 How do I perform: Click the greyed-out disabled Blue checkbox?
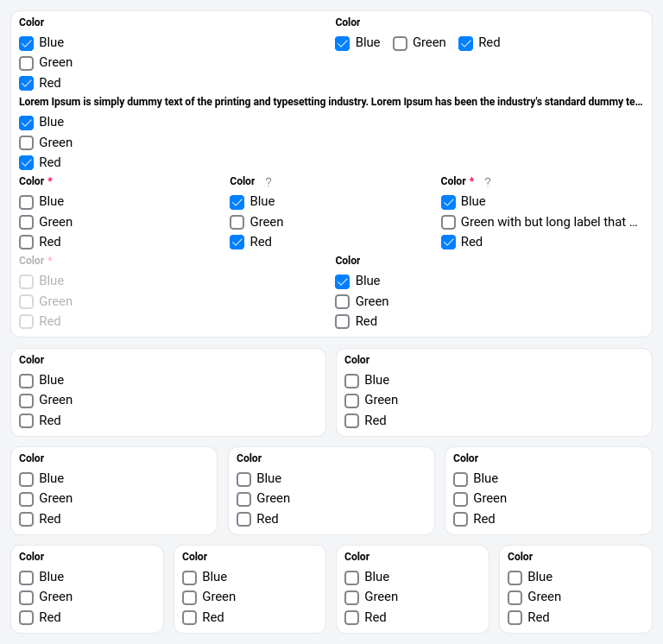(x=27, y=281)
